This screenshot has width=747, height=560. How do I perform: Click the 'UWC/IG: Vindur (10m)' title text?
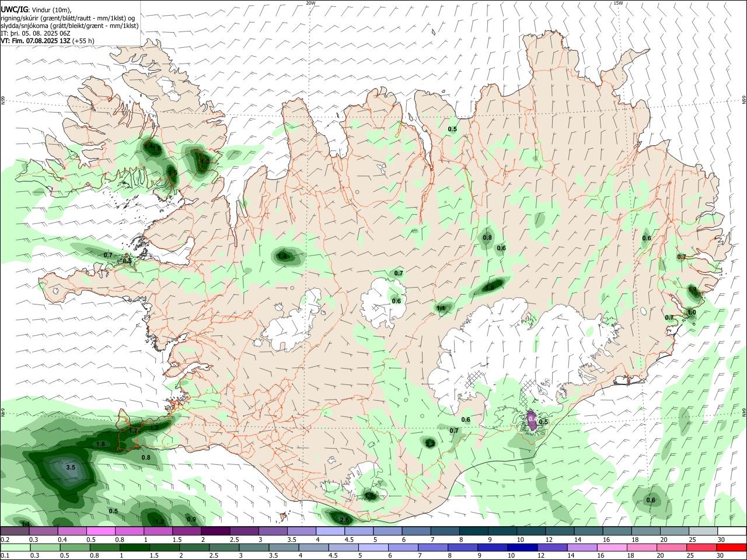[36, 10]
